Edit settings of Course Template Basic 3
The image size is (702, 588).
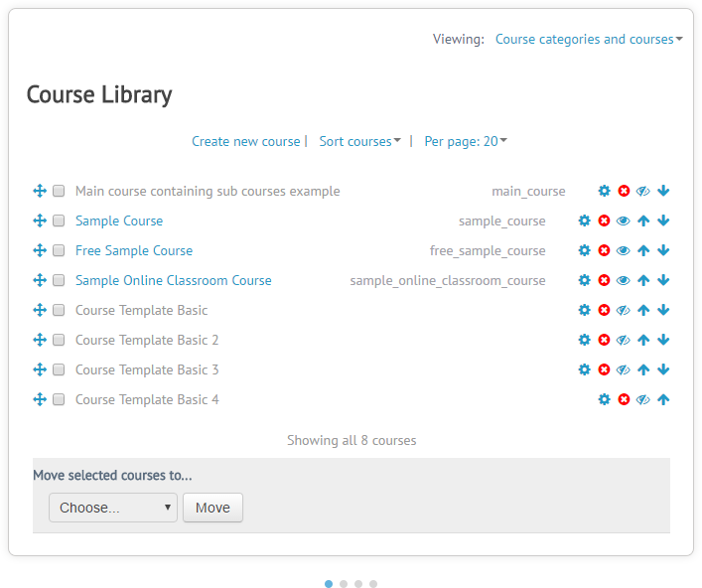pos(584,369)
